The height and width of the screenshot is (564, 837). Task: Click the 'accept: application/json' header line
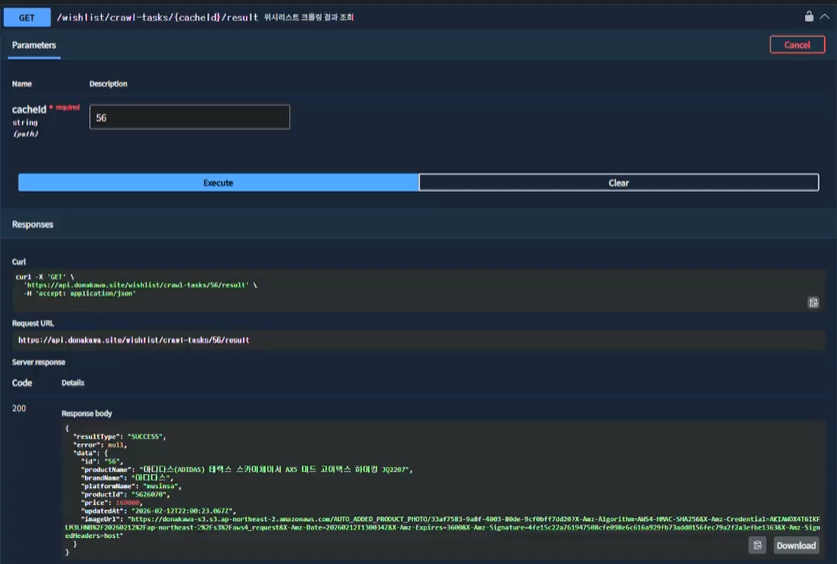80,293
